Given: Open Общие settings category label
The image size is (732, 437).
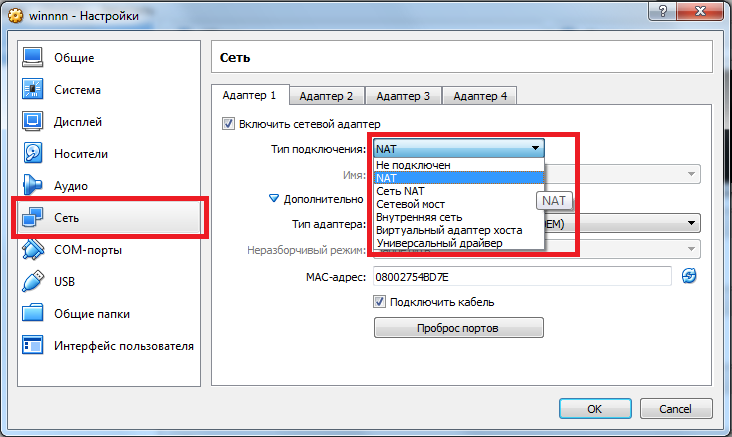Looking at the screenshot, I should point(74,58).
